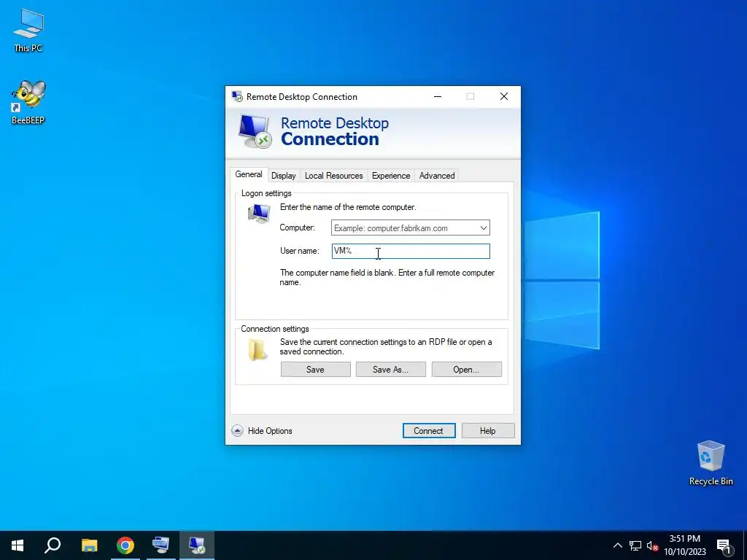Screen dimensions: 747x560
Task: Open the computer management taskbar app
Action: coord(160,545)
